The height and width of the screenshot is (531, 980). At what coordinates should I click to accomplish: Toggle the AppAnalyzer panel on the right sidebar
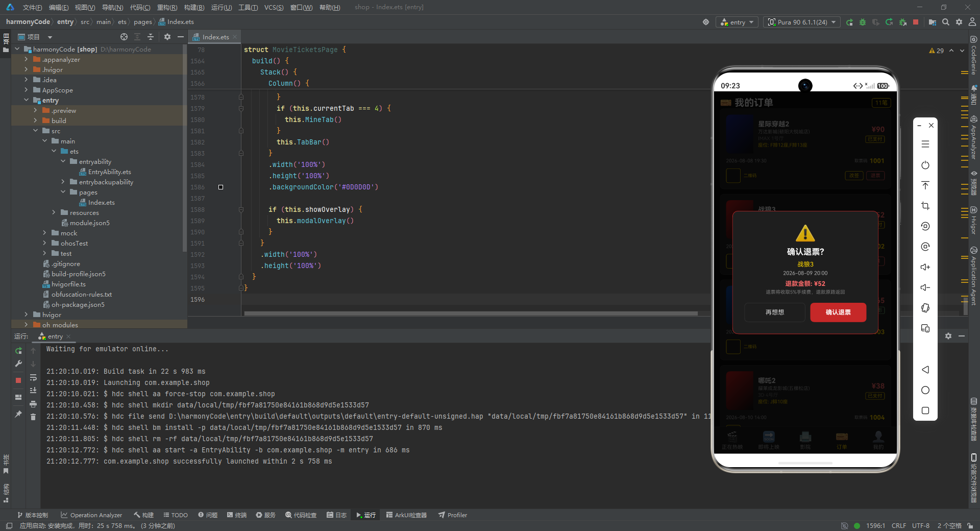974,138
